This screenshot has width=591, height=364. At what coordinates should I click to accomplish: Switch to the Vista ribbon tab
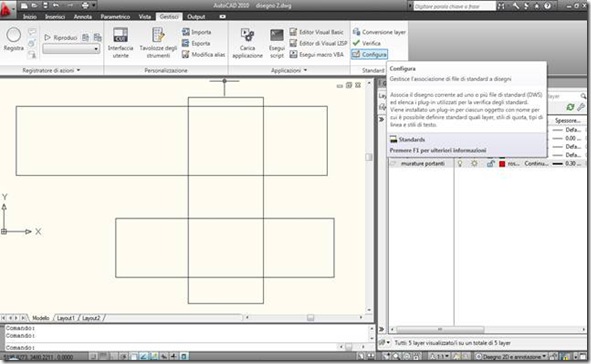145,17
